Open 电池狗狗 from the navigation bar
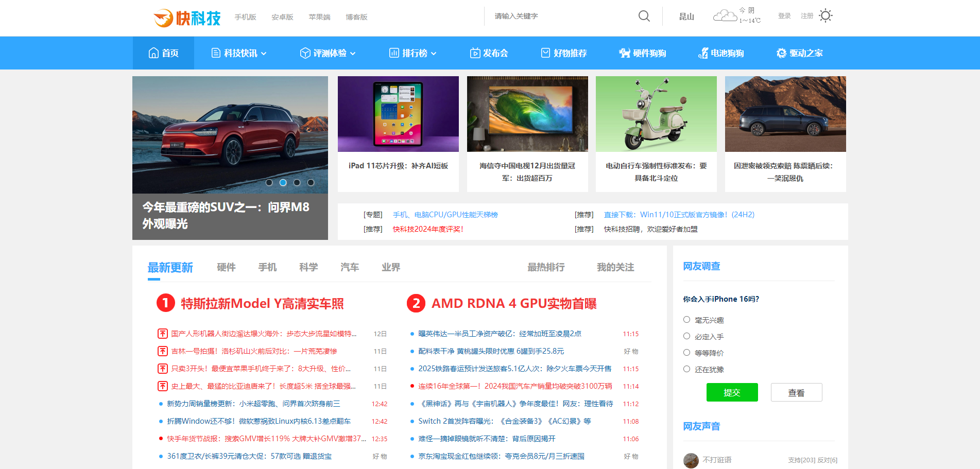The height and width of the screenshot is (469, 980). (x=721, y=53)
